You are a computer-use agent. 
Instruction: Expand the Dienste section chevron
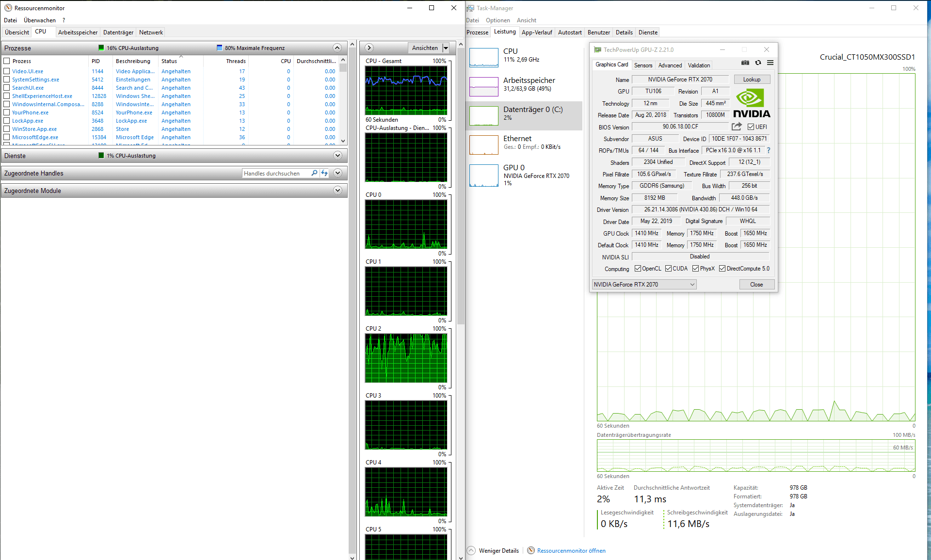point(337,155)
